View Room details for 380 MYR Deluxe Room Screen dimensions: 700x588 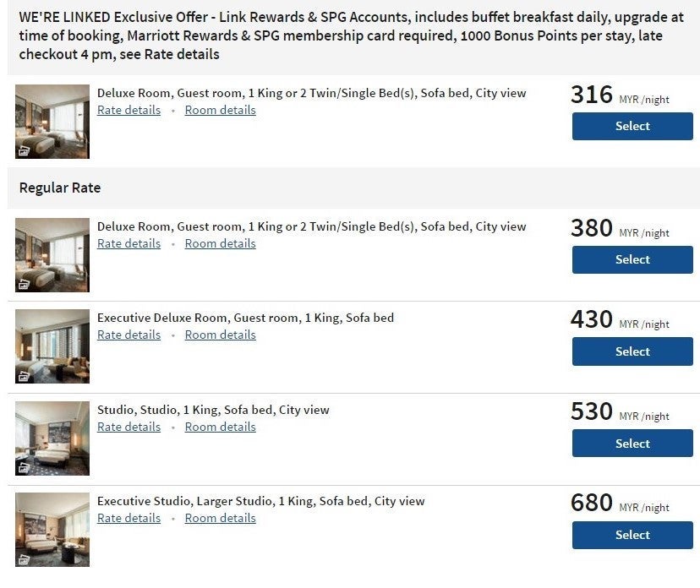click(x=220, y=243)
